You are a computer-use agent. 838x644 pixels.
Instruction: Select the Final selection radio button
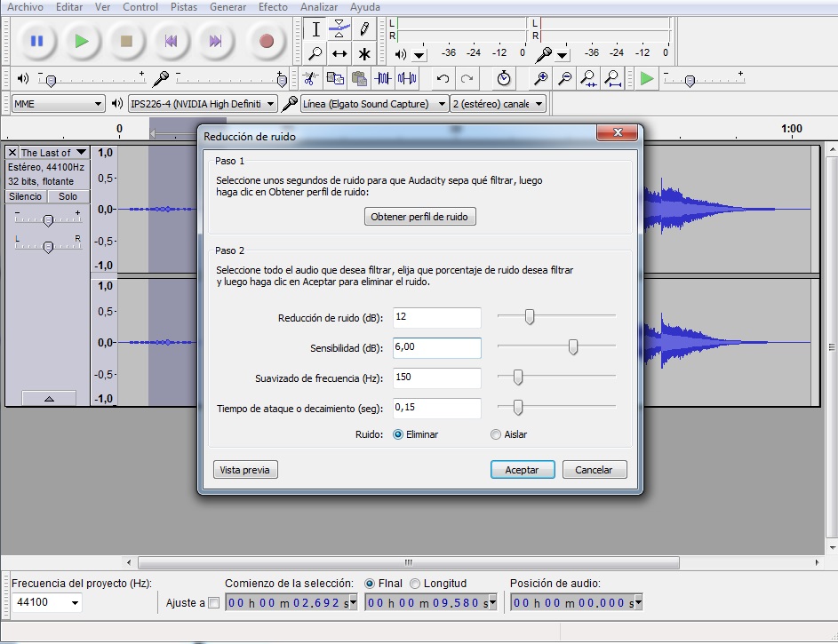click(370, 584)
